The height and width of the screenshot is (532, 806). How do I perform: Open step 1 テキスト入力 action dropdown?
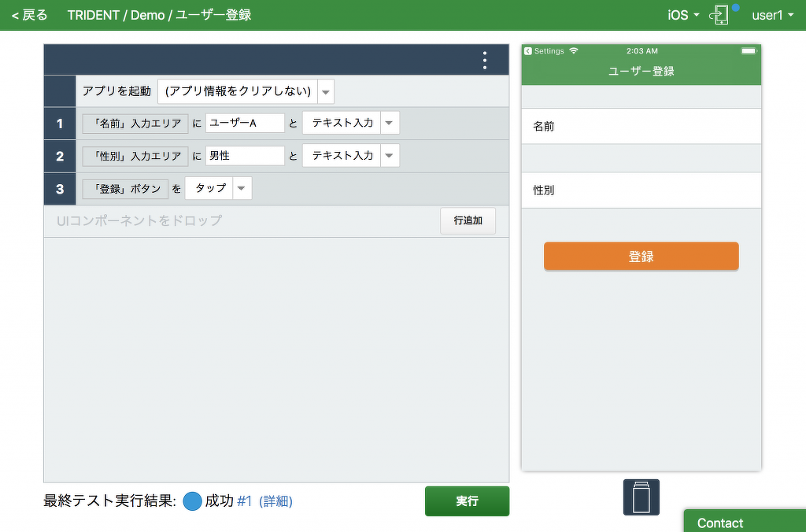coord(390,123)
